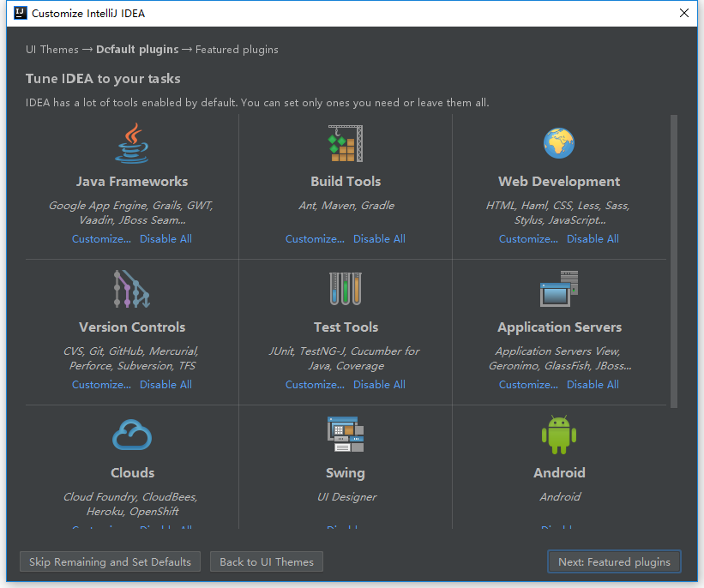The width and height of the screenshot is (704, 588).
Task: Click the Swing heading
Action: point(346,473)
